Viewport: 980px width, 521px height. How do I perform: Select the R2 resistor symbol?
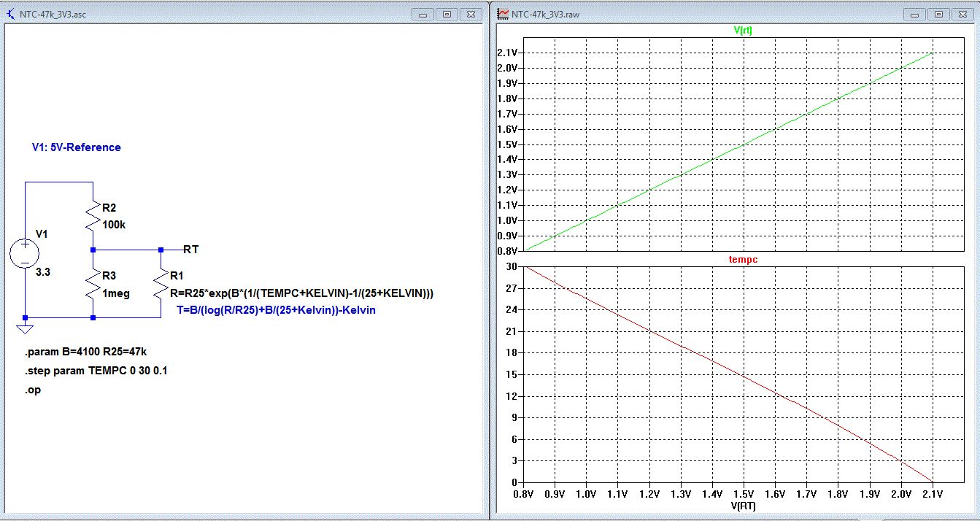[93, 216]
